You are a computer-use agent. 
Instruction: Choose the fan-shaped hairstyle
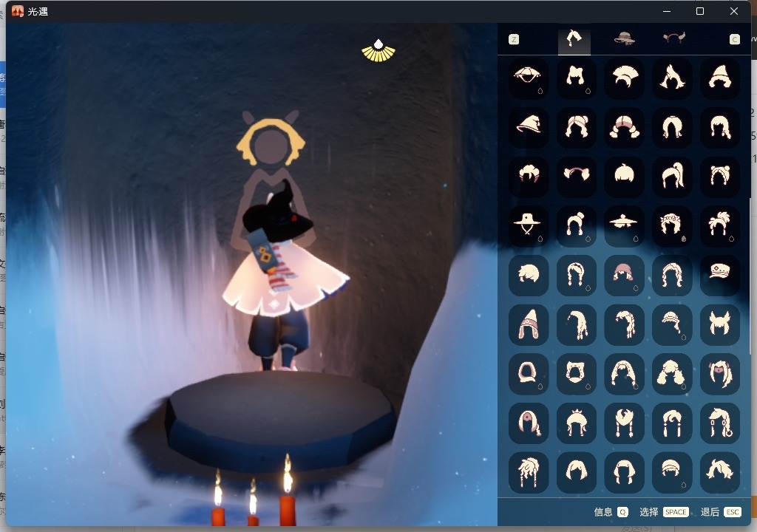pos(624,78)
